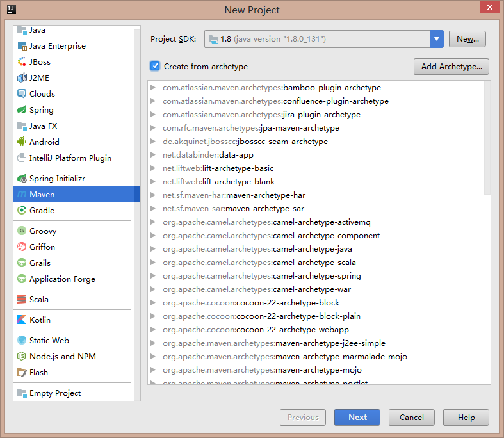Click the Maven 'm' icon
Screen dimensions: 504x438
22,195
